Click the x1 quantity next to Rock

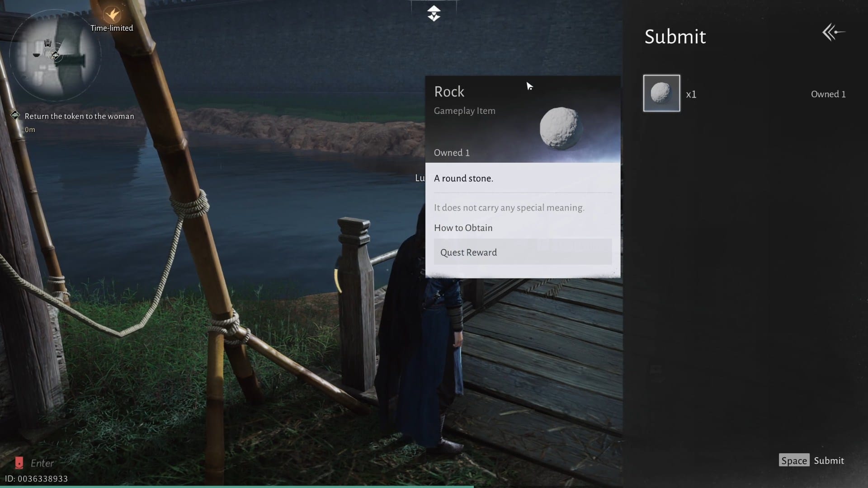click(691, 94)
